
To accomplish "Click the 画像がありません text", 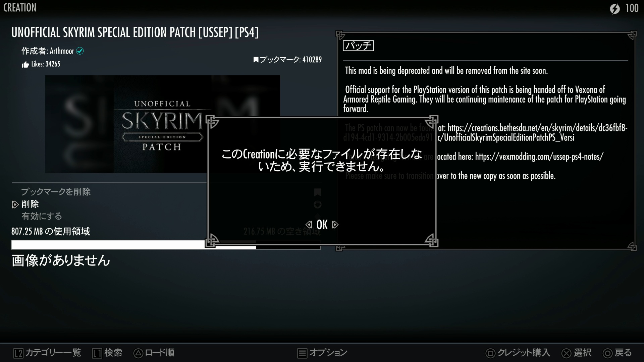I will pyautogui.click(x=61, y=260).
